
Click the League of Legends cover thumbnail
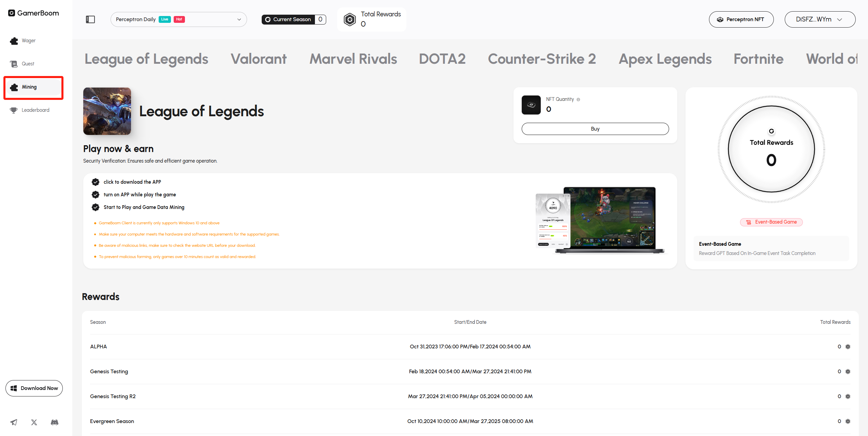pos(107,111)
